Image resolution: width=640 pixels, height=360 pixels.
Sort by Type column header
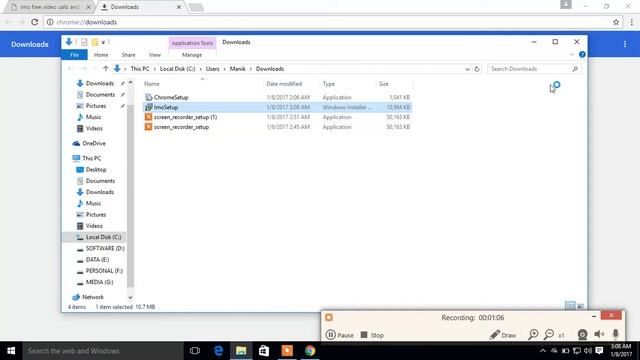coord(329,84)
